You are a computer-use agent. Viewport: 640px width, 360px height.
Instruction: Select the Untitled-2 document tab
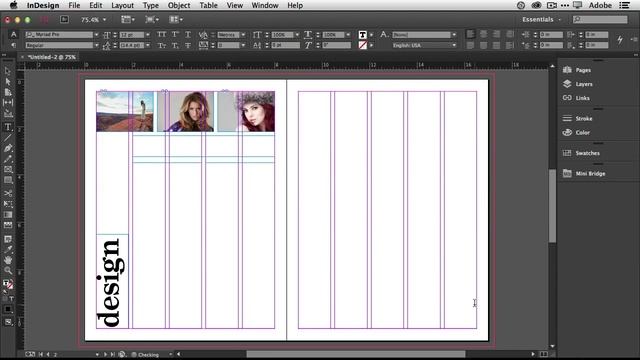(51, 57)
